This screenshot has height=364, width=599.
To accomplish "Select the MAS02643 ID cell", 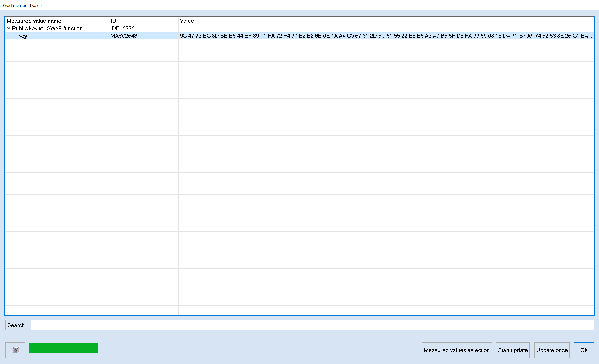I will click(124, 36).
